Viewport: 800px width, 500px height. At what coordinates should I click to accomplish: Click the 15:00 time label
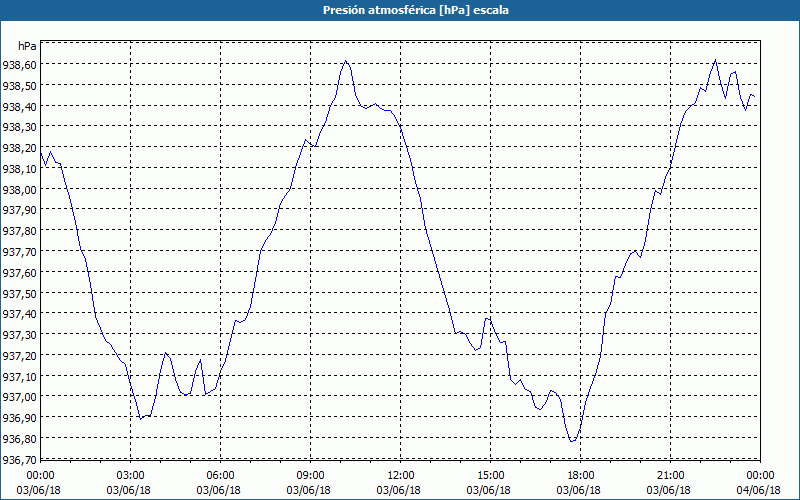pyautogui.click(x=490, y=476)
